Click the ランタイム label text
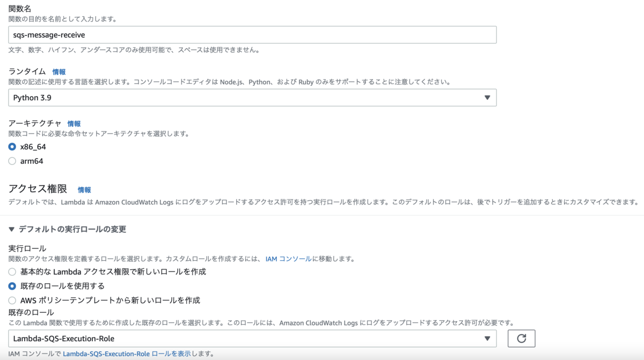 tap(27, 71)
